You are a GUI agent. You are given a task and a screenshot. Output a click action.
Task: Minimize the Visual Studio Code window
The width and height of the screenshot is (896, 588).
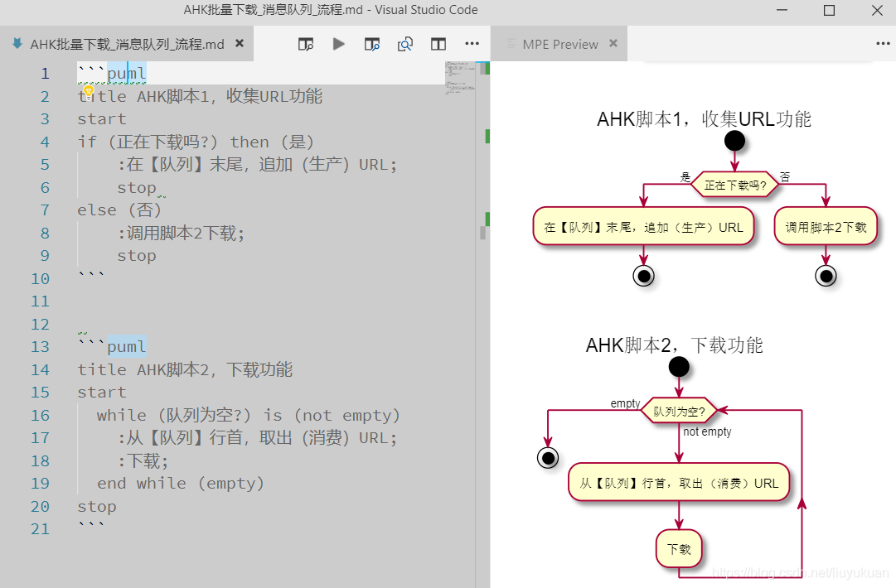pyautogui.click(x=782, y=10)
